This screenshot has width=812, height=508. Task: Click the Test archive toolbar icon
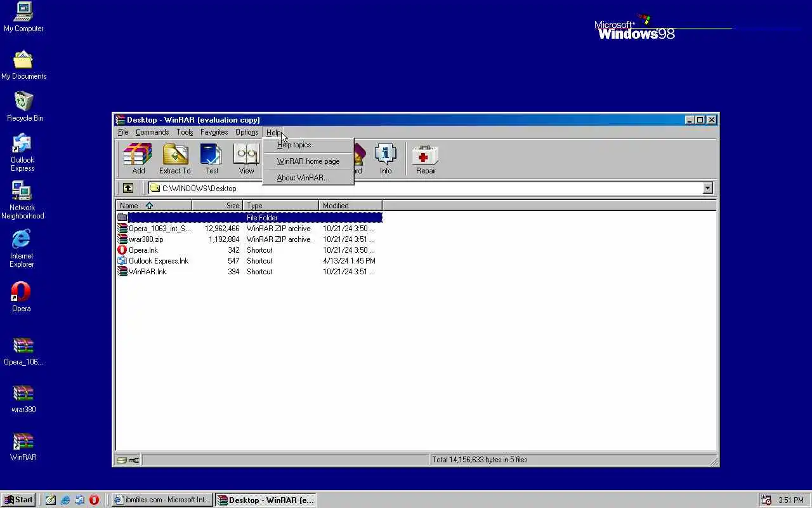click(x=211, y=158)
